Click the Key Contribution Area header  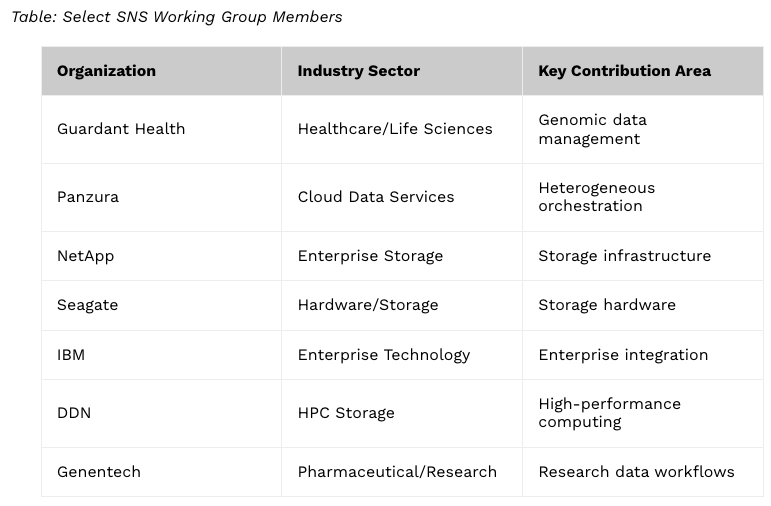pyautogui.click(x=624, y=71)
